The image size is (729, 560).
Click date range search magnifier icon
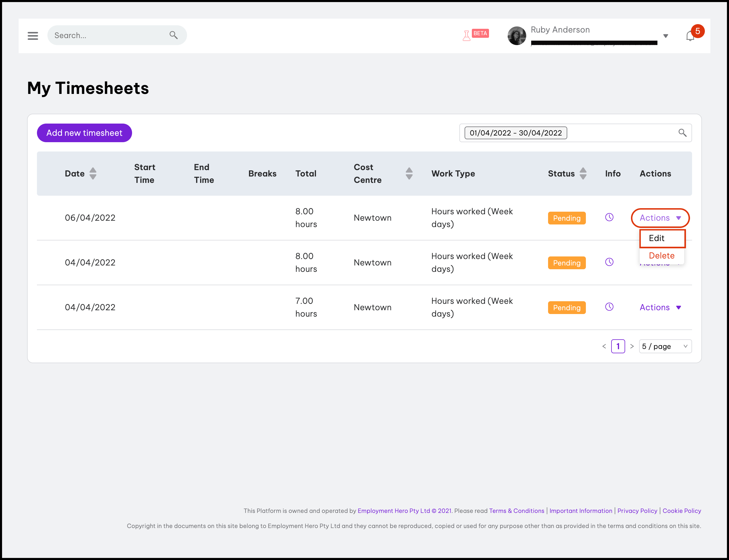click(x=682, y=133)
